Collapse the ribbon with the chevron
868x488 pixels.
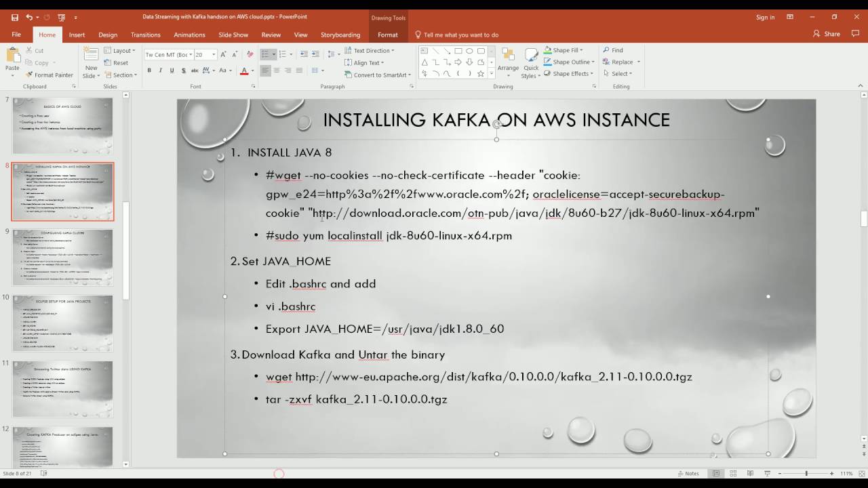tap(861, 87)
